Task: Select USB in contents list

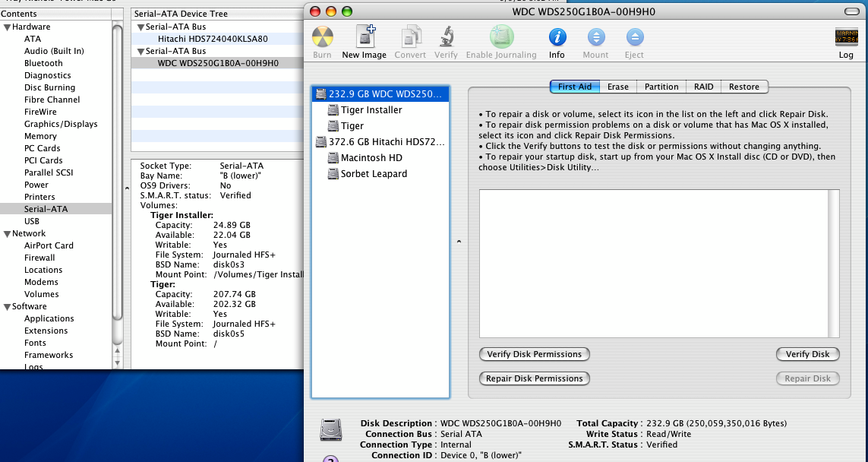Action: point(32,222)
